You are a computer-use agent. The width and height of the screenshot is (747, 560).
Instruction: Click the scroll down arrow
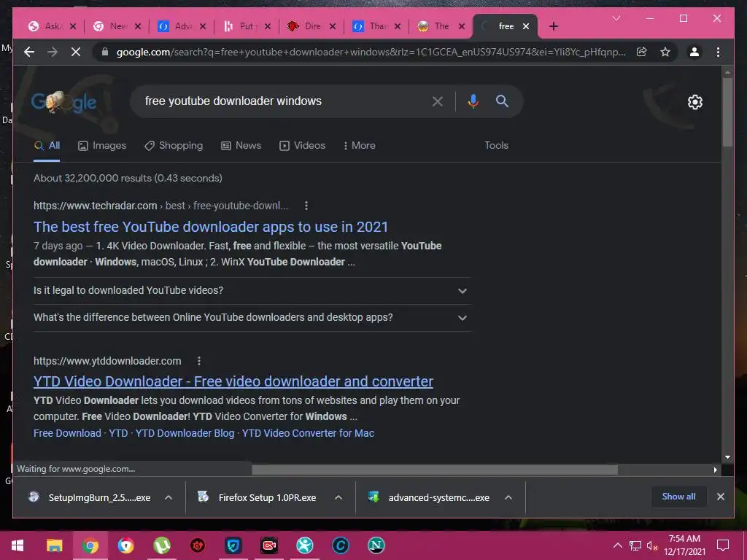(x=727, y=457)
